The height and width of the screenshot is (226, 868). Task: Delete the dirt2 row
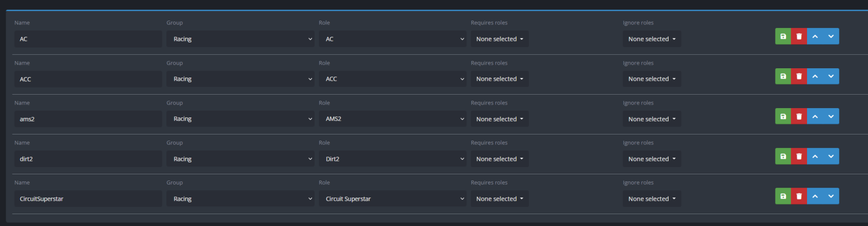[799, 156]
